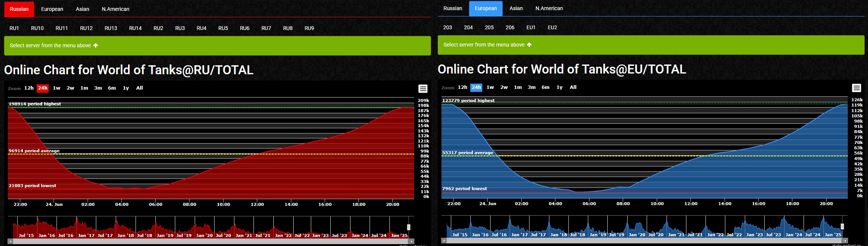This screenshot has width=868, height=246.
Task: Choose server RU6
Action: pos(245,28)
